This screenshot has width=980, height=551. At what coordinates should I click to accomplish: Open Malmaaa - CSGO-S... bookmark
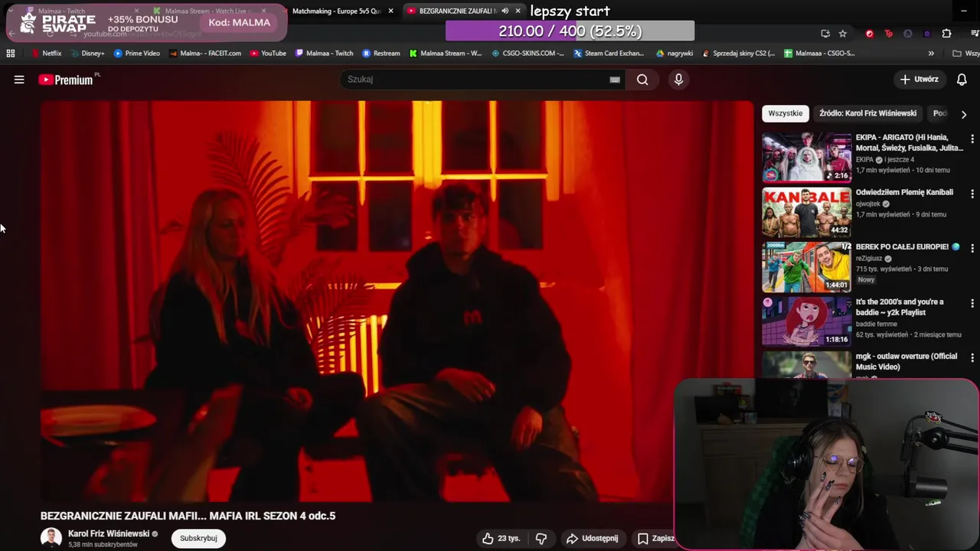819,54
